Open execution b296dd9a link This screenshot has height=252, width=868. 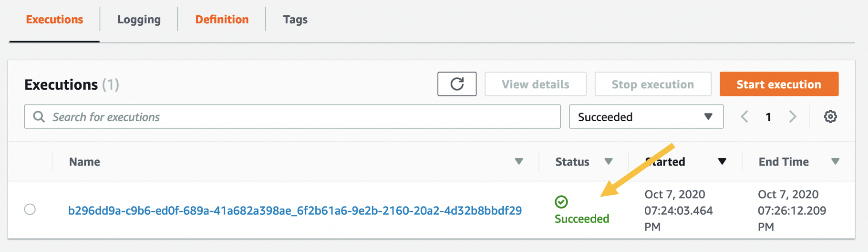click(295, 210)
